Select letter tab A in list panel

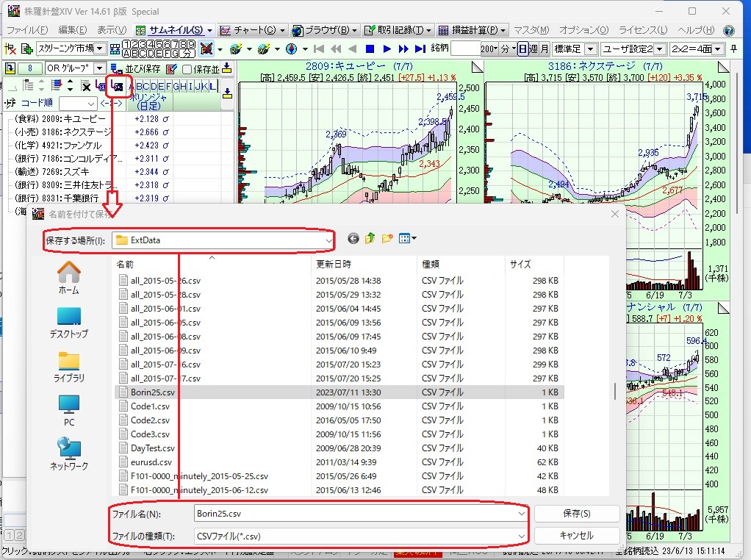[x=132, y=86]
